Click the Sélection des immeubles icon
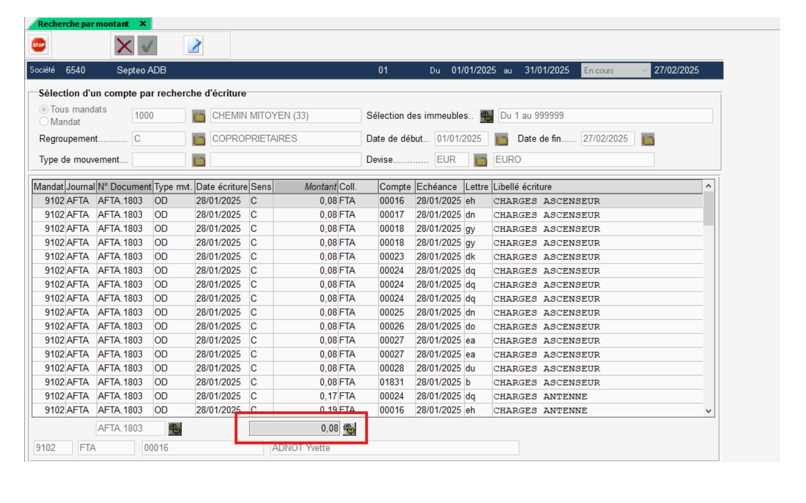Viewport: 806px width, 503px height. 487,117
